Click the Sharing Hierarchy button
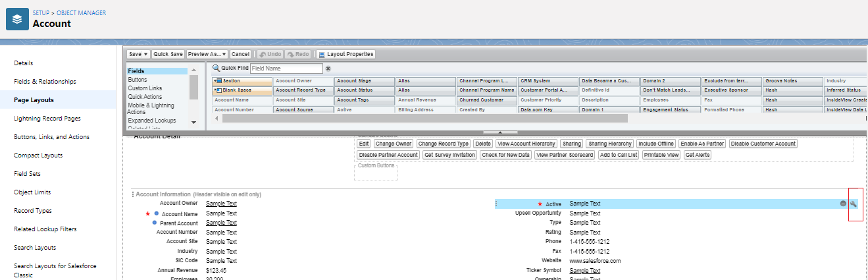868x280 pixels. [610, 144]
